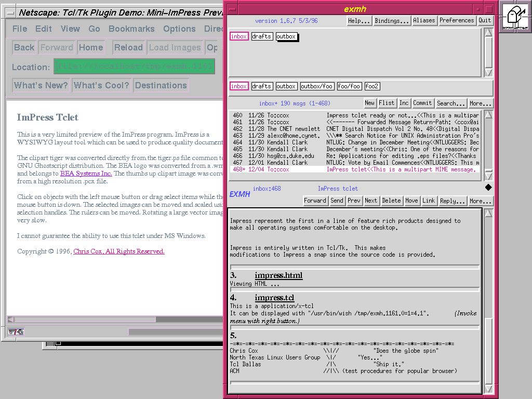
Task: Select outbox/foo folder
Action: pos(317,86)
